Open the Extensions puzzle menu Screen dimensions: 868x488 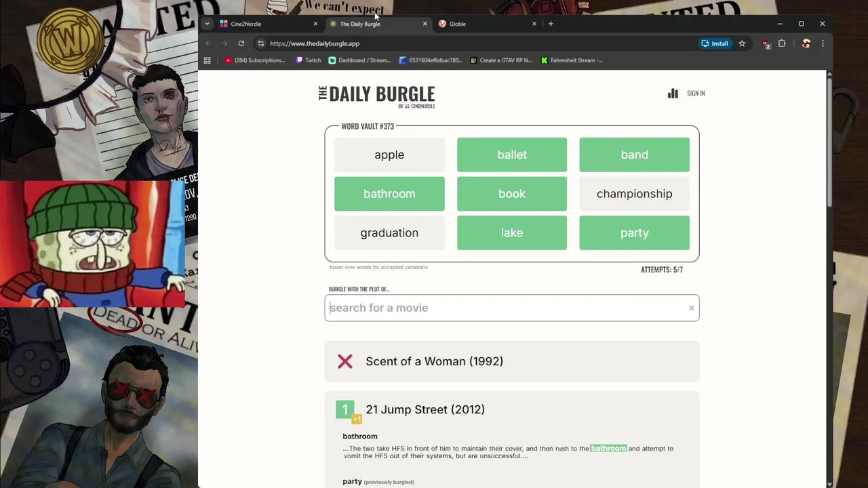tap(782, 43)
